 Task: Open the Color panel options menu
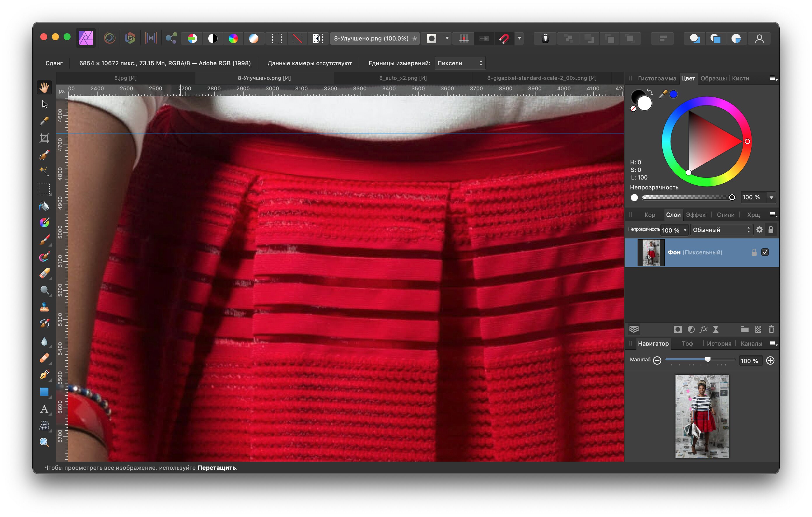tap(773, 78)
